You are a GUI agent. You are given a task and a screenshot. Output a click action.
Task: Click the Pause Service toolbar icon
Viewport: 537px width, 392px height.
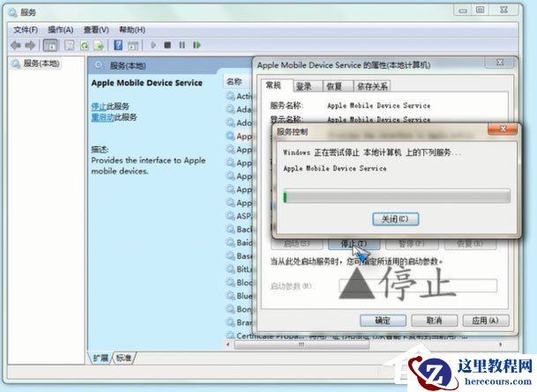point(182,45)
